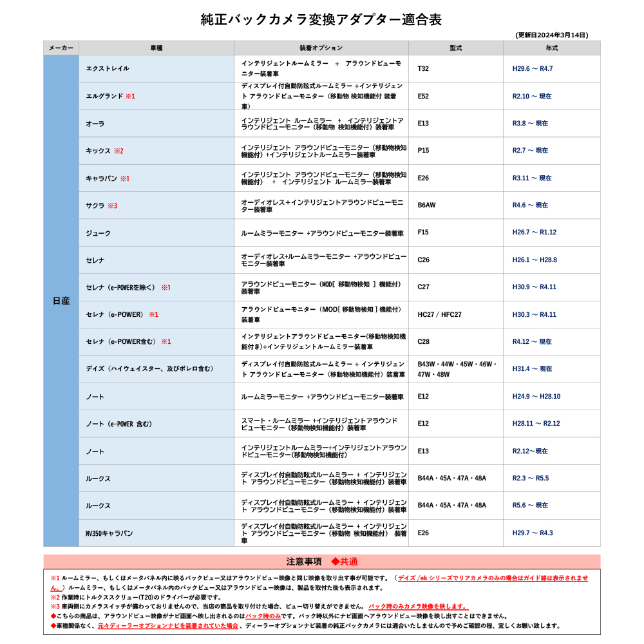The image size is (644, 644).
Task: Select model code P15
Action: click(x=423, y=150)
